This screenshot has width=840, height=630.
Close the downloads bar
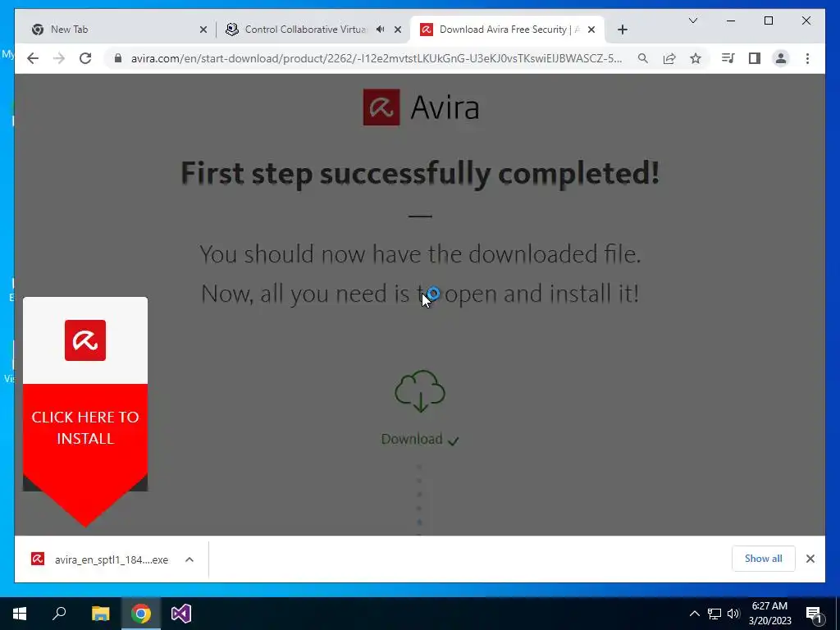click(x=810, y=559)
